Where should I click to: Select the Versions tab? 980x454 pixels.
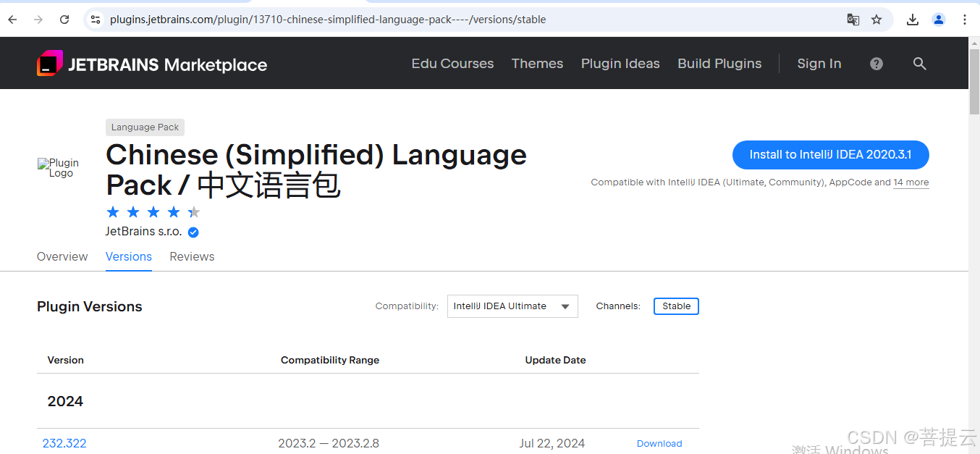129,256
